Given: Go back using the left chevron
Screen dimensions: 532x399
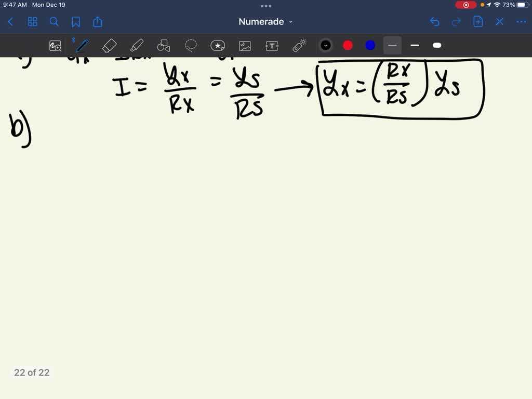Looking at the screenshot, I should [x=10, y=22].
